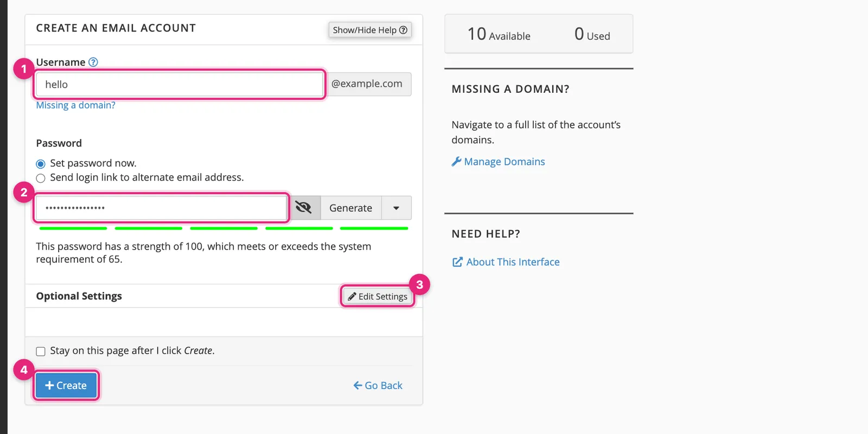Open the Manage Domains link
Viewport: 868px width, 434px height.
(499, 162)
